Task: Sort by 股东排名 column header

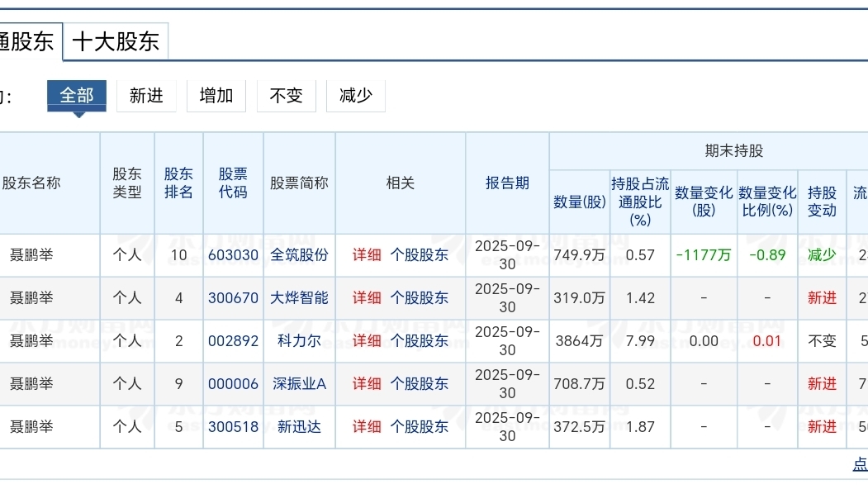Action: click(x=178, y=183)
